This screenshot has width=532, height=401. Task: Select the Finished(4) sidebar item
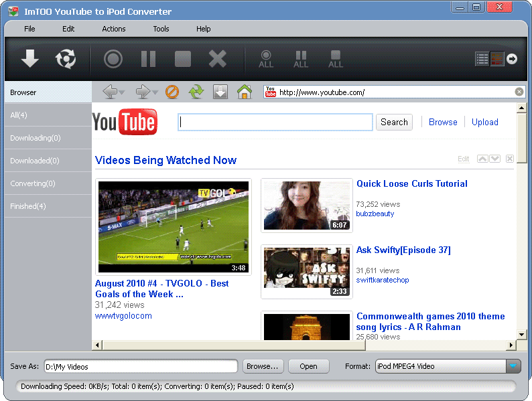coord(48,206)
